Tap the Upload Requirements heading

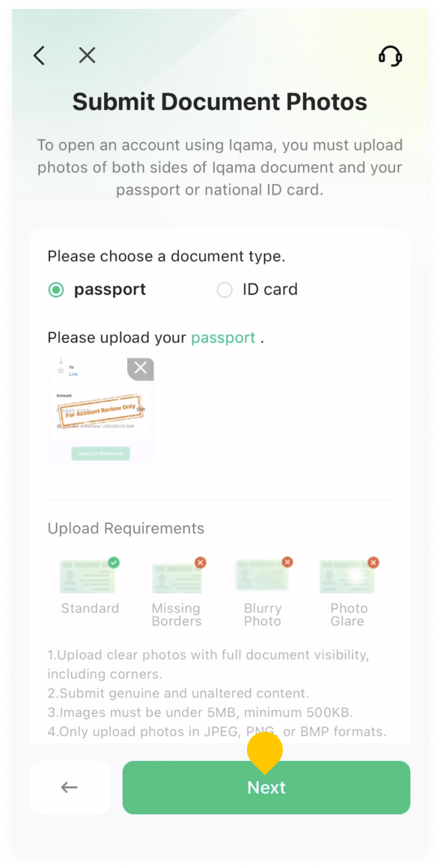click(126, 529)
